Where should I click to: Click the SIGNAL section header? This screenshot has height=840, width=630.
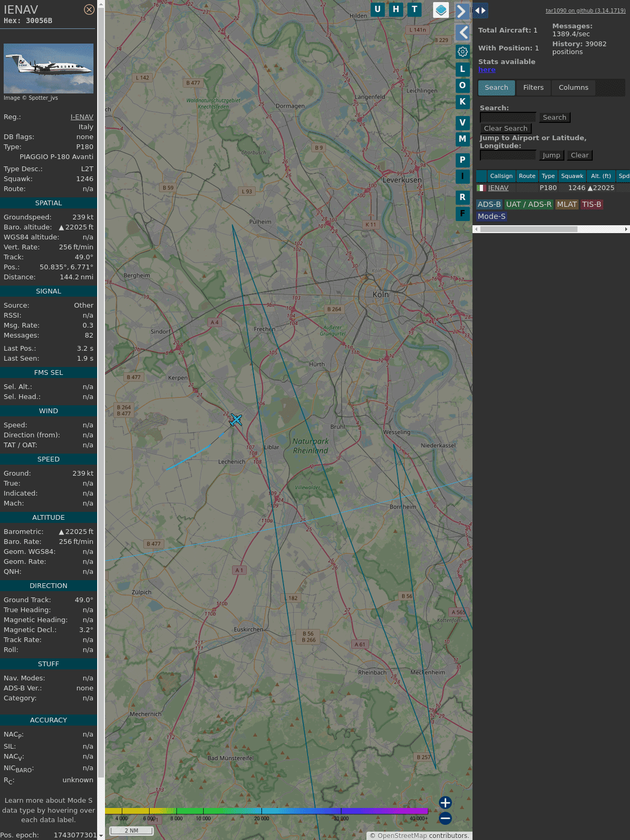(48, 291)
